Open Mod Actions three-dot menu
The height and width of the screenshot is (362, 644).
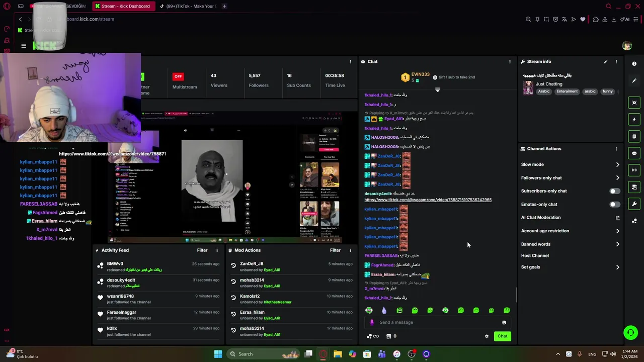[x=350, y=250]
